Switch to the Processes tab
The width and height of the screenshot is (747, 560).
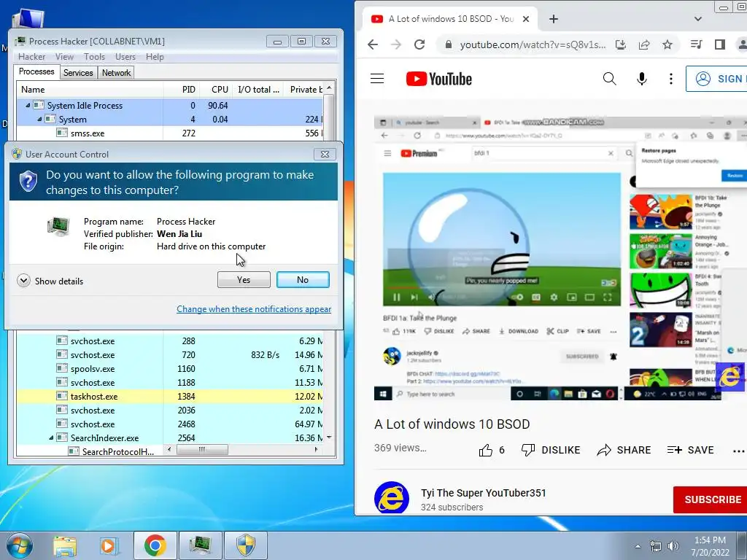pos(36,72)
